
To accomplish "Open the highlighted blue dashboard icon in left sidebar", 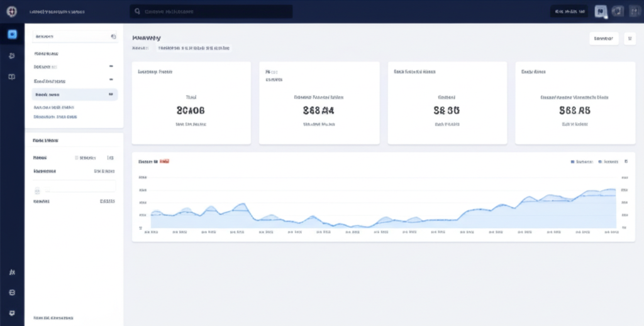I will coord(12,34).
